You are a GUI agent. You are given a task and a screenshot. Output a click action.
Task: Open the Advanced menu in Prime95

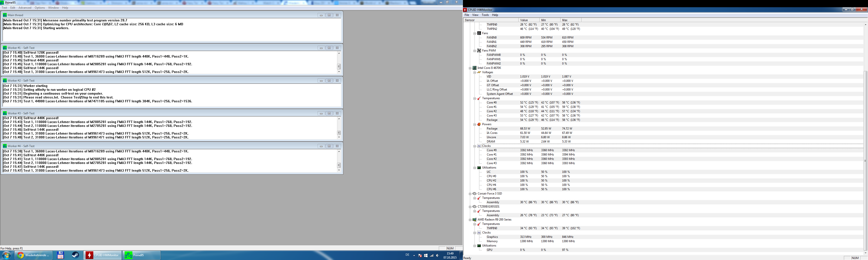(25, 8)
